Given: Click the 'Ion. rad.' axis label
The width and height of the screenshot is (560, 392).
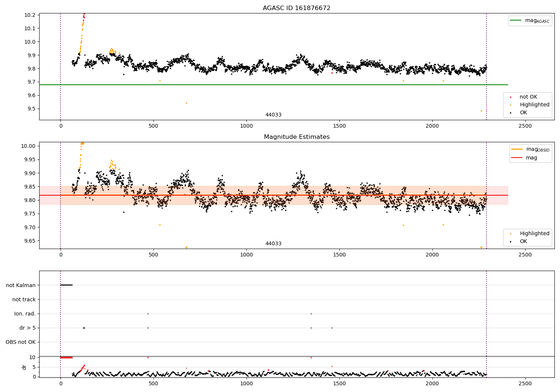Looking at the screenshot, I should point(25,314).
